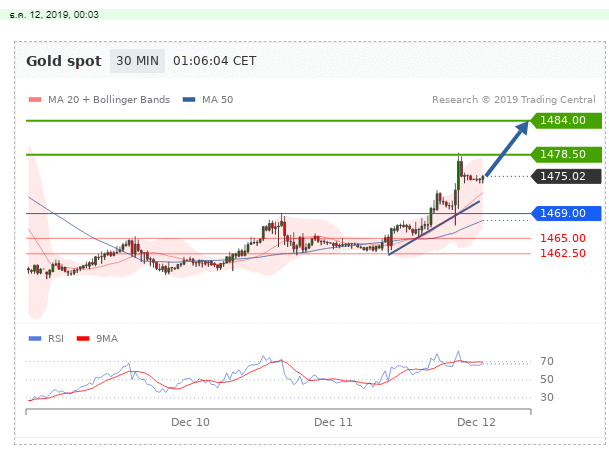Click the 1465.00 support level label
609x454 pixels.
click(x=563, y=238)
